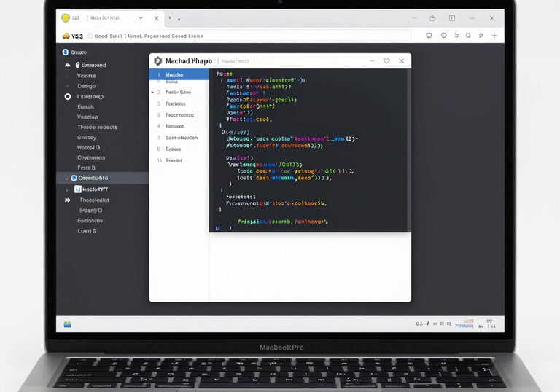
Task: Open the Daorgo entry in the sidebar
Action: (87, 86)
